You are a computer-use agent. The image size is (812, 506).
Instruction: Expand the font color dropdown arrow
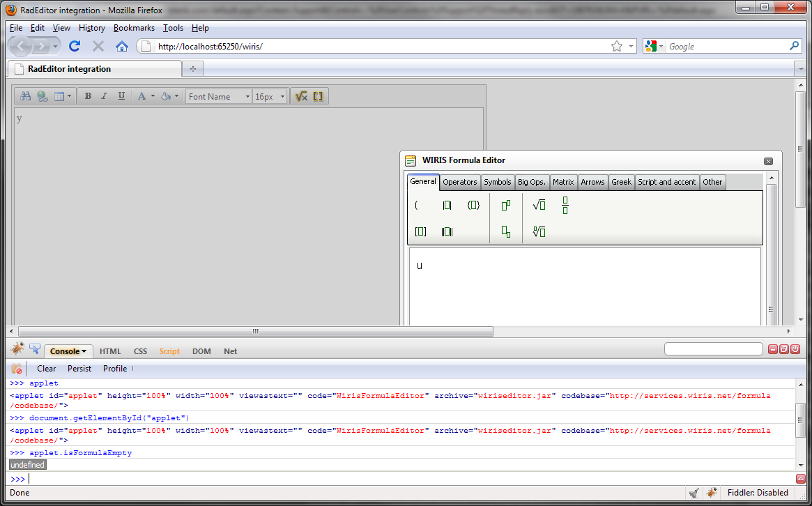click(152, 96)
